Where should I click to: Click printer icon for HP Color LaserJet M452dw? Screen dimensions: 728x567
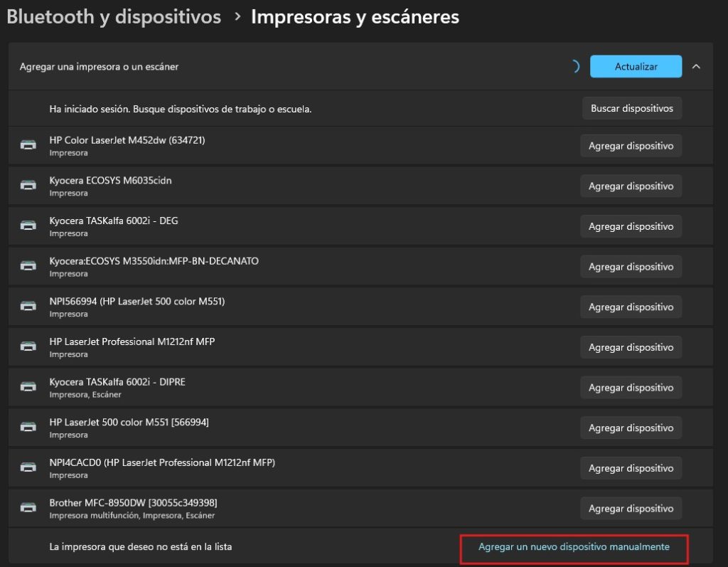(x=28, y=146)
